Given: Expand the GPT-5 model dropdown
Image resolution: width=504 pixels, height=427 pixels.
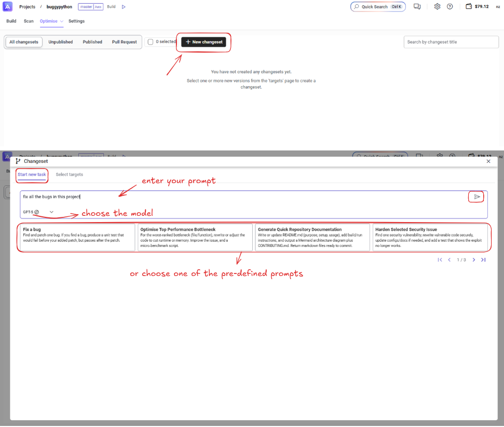Looking at the screenshot, I should coord(51,212).
